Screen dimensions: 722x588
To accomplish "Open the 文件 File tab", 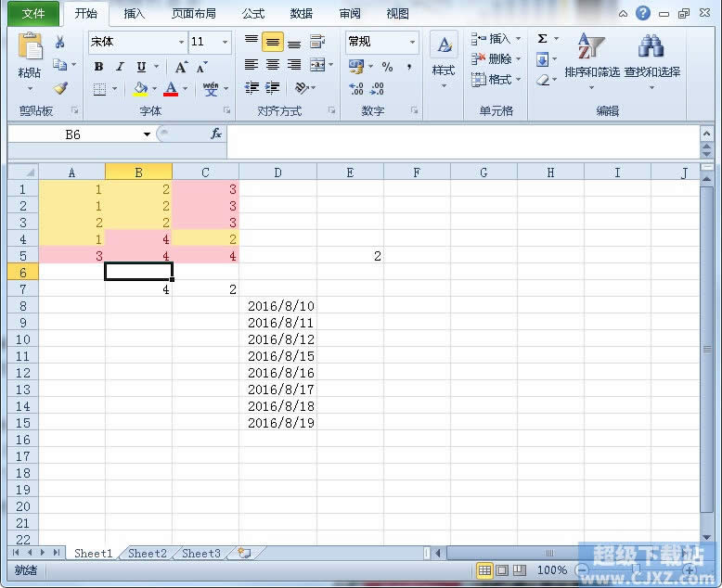I will pos(33,14).
